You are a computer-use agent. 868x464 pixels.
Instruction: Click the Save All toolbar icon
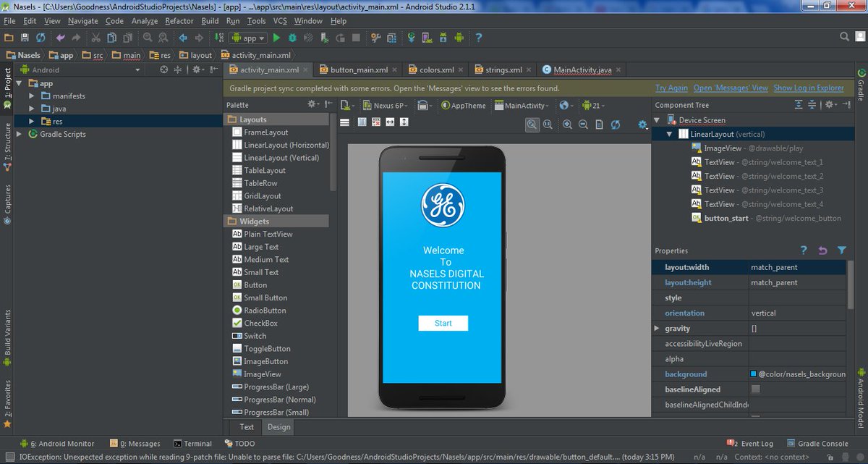tap(25, 38)
